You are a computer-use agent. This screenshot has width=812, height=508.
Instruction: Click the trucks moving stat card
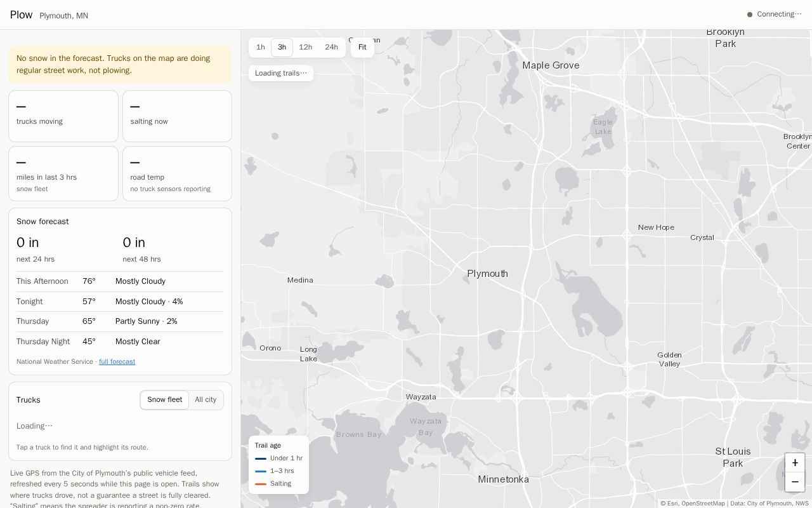click(63, 116)
